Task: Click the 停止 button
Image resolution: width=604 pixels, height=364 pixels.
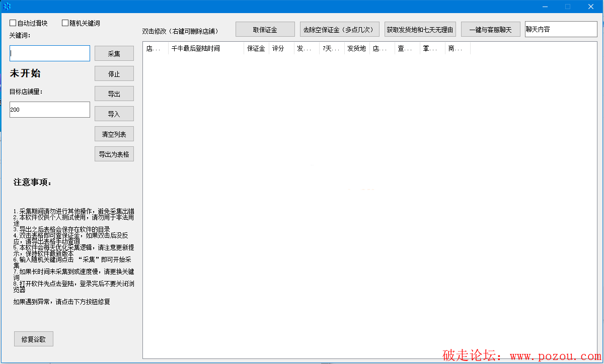Action: [114, 74]
